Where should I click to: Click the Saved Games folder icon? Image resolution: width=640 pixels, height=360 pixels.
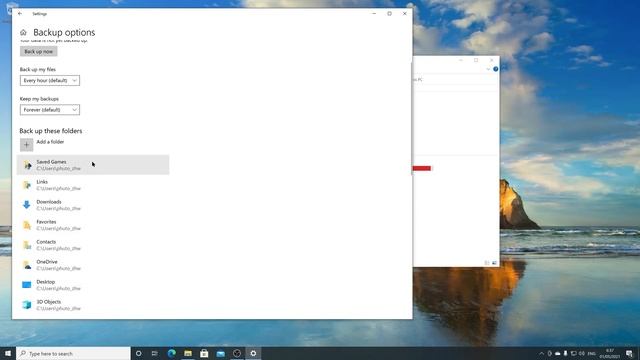[27, 165]
